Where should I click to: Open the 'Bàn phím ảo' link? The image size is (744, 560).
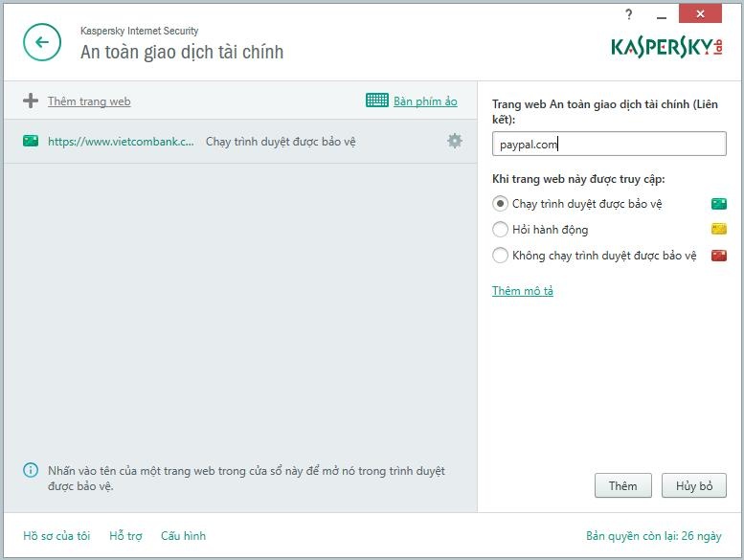(x=425, y=101)
